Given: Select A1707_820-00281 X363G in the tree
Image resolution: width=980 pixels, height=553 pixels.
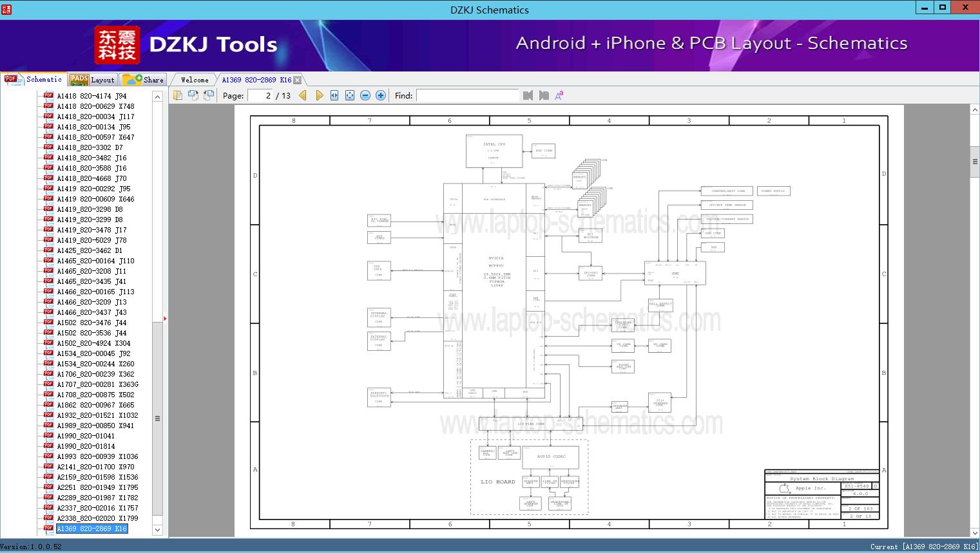Looking at the screenshot, I should point(97,384).
